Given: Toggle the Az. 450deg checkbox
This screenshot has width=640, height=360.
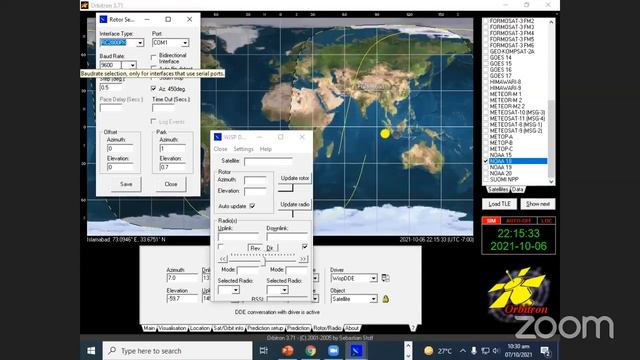Looking at the screenshot, I should [153, 88].
